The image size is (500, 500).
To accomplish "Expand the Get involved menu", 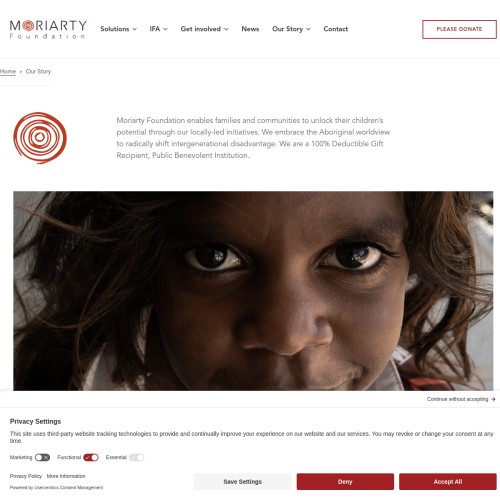I will pos(204,29).
